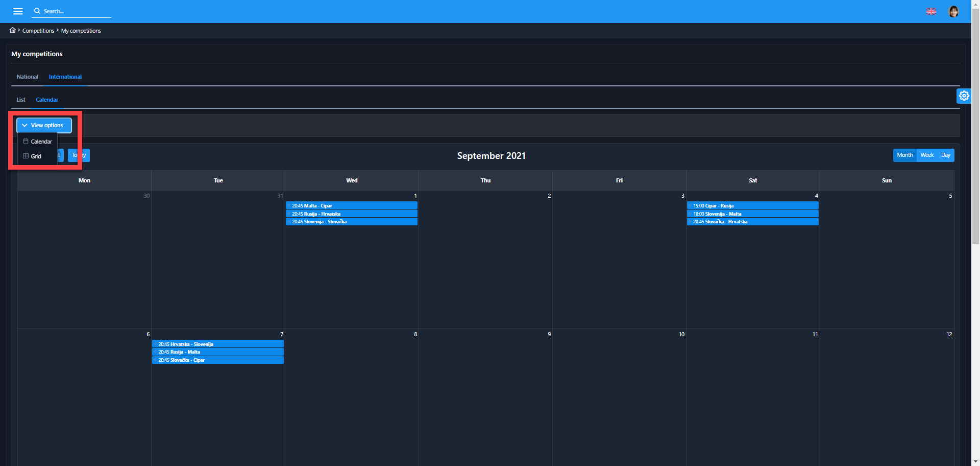Switch to the List tab
This screenshot has width=980, height=466.
tap(21, 100)
